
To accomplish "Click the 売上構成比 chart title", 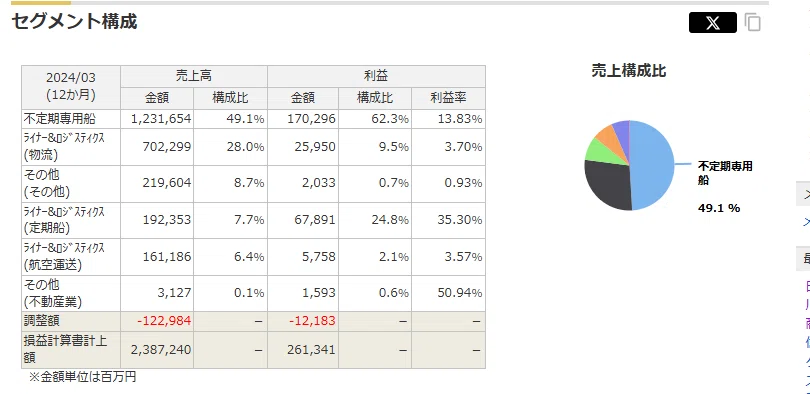I will tap(629, 71).
